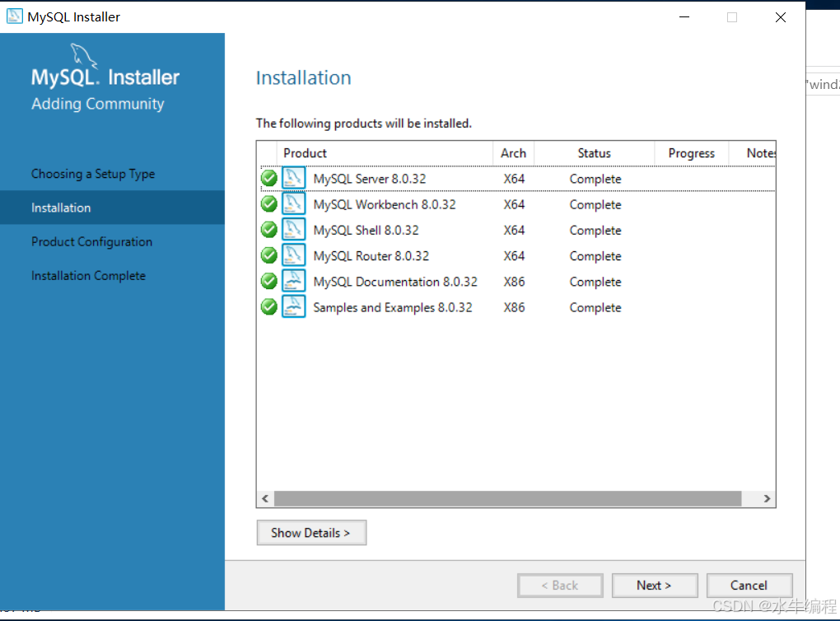Click the MySQL Router 8.0.32 product icon
This screenshot has height=621, width=840.
coord(293,255)
